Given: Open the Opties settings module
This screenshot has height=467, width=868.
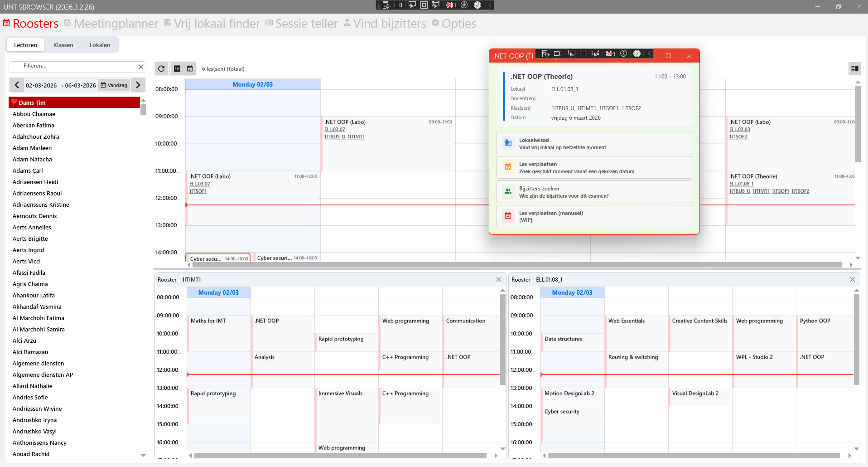Looking at the screenshot, I should pos(454,24).
